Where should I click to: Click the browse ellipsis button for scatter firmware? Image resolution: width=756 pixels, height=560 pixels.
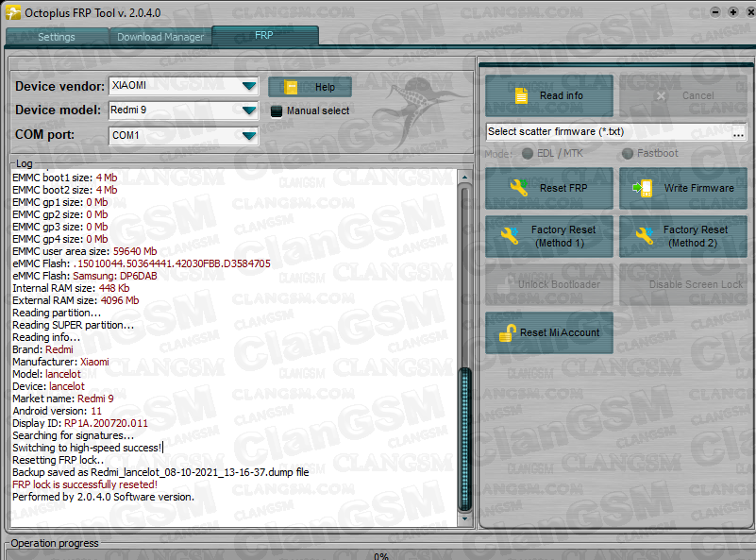pyautogui.click(x=738, y=132)
